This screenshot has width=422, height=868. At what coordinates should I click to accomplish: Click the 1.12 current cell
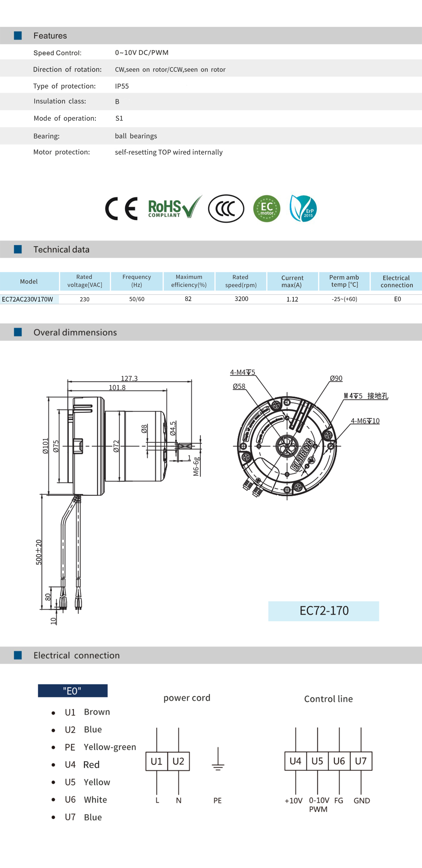point(292,299)
